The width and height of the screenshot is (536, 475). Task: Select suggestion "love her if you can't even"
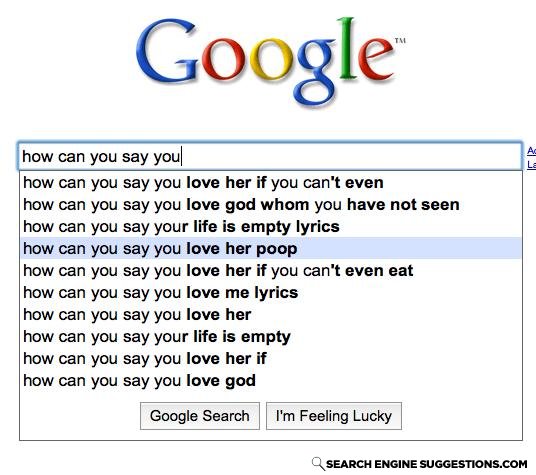pos(271,182)
